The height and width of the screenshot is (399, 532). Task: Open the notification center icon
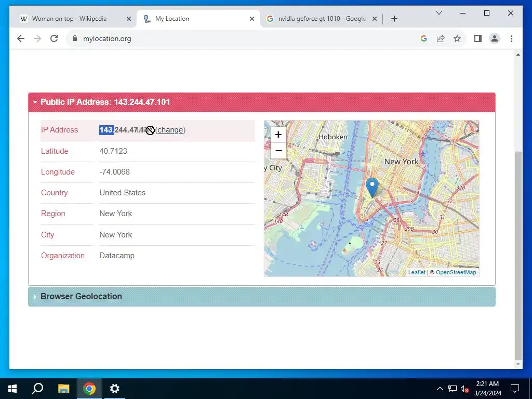click(x=515, y=389)
